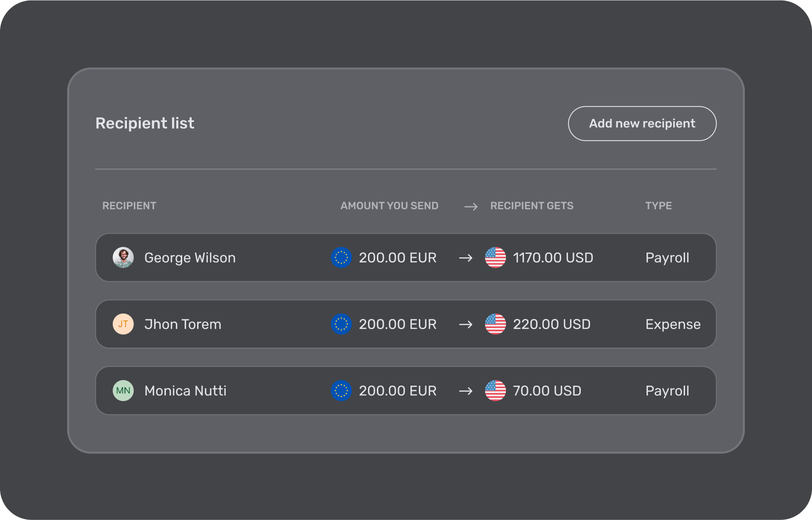Click the arrow in George Wilson's row

(x=466, y=258)
